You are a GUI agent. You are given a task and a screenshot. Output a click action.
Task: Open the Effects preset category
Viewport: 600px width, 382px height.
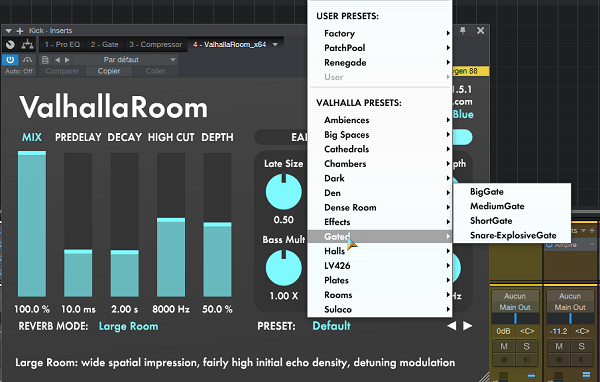click(x=380, y=222)
